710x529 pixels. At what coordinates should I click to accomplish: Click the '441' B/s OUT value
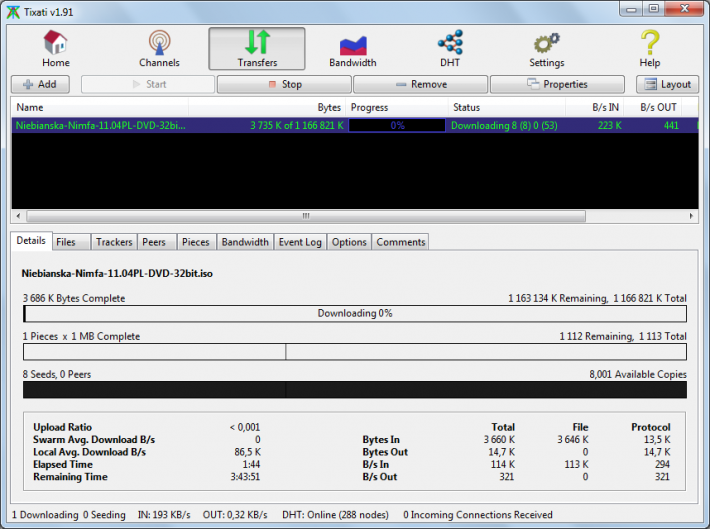[x=671, y=125]
